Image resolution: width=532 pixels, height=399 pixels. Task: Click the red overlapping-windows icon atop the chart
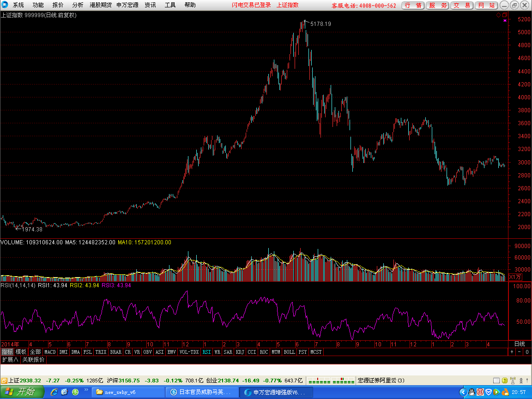tap(505, 15)
